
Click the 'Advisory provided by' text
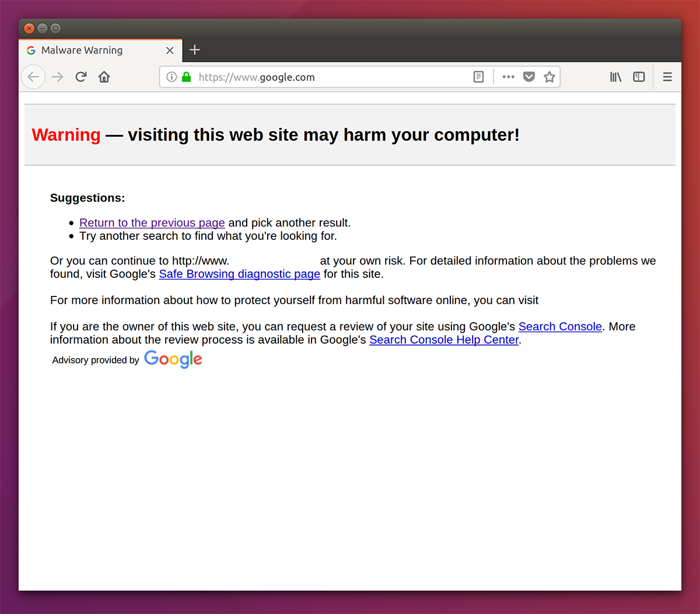(96, 360)
